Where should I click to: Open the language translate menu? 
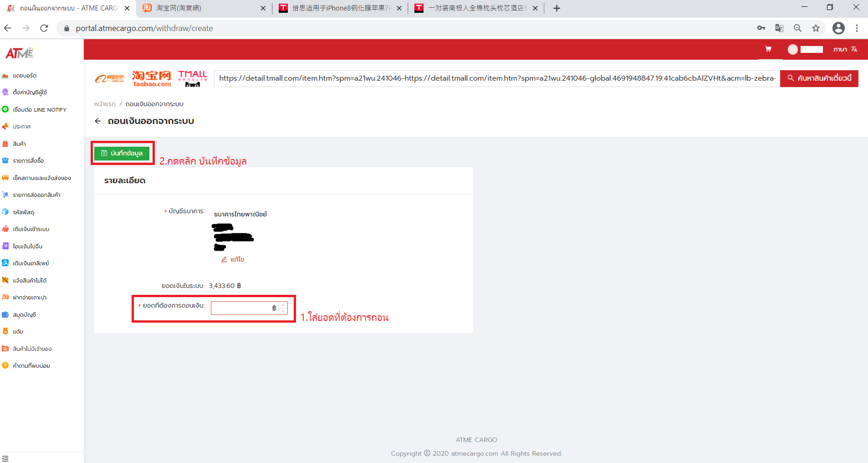(x=845, y=49)
